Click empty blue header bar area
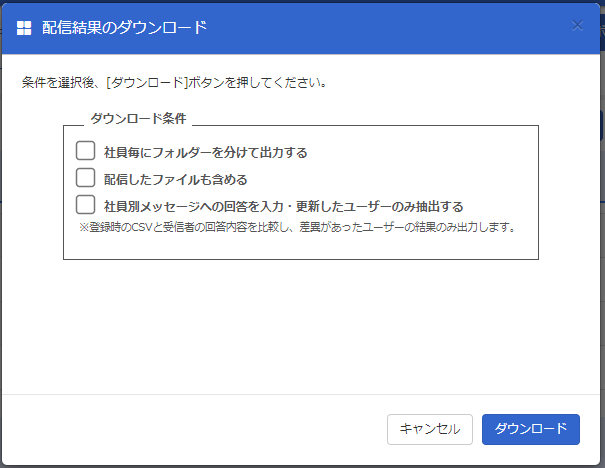This screenshot has height=468, width=605. click(x=386, y=28)
